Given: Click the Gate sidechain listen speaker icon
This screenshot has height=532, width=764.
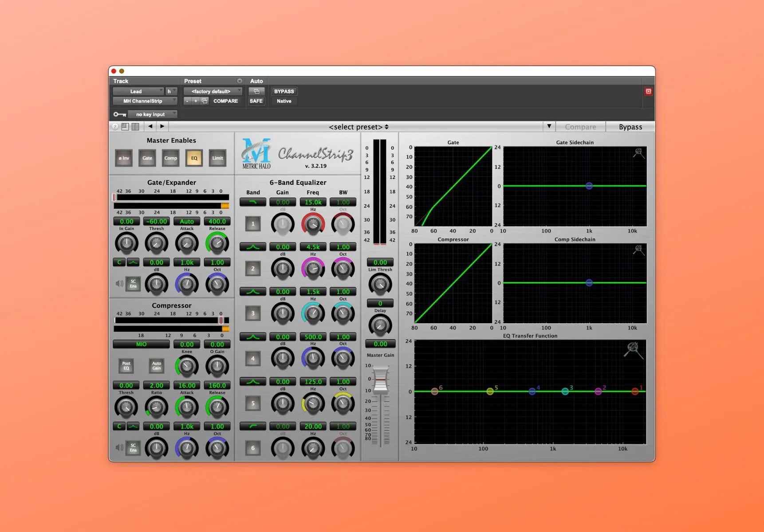Looking at the screenshot, I should 119,283.
